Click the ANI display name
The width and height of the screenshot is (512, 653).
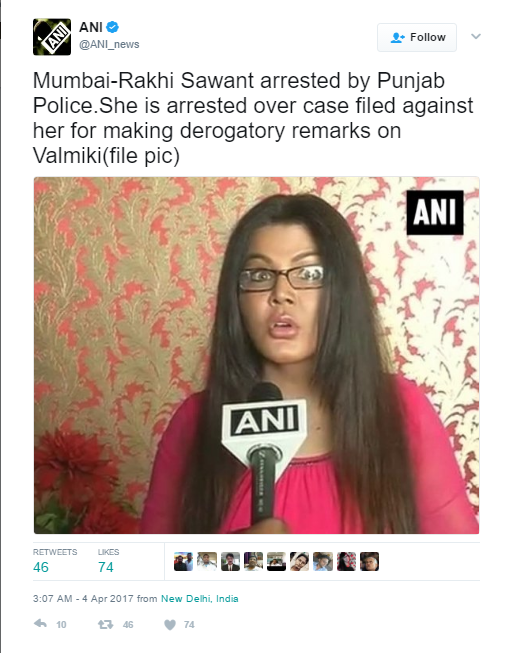[x=91, y=27]
